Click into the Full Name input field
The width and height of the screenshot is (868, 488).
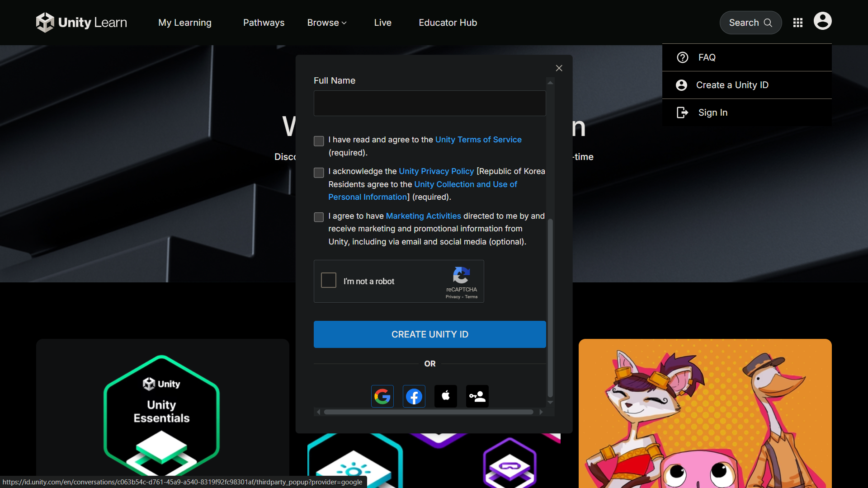430,103
